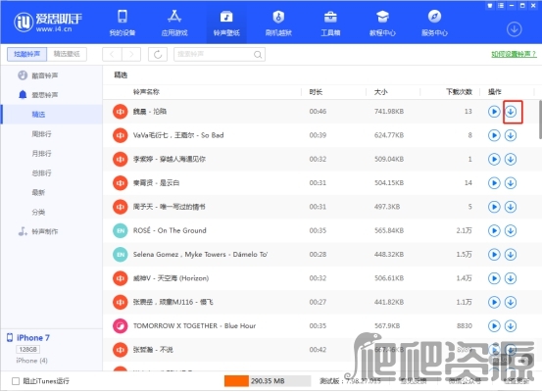The image size is (542, 392).
Task: Click the EN badge beside Selena Gomez
Action: point(121,255)
